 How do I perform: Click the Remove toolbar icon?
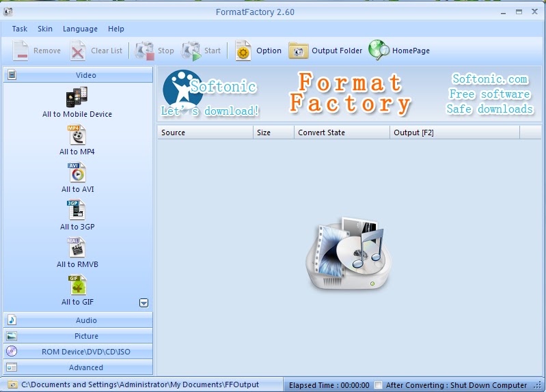click(x=21, y=51)
